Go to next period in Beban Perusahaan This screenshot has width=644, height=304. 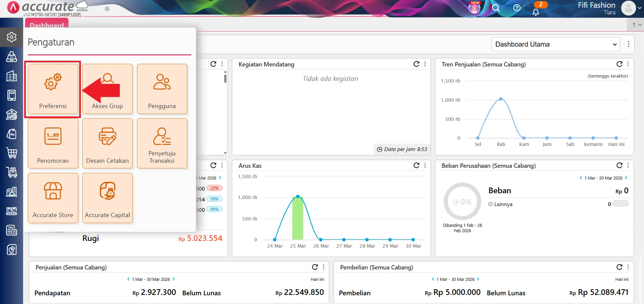(x=626, y=178)
